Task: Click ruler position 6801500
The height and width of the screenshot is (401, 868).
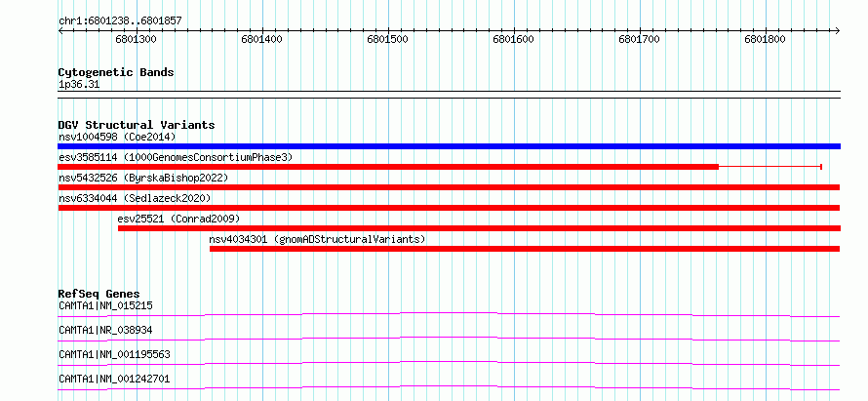Action: (387, 39)
